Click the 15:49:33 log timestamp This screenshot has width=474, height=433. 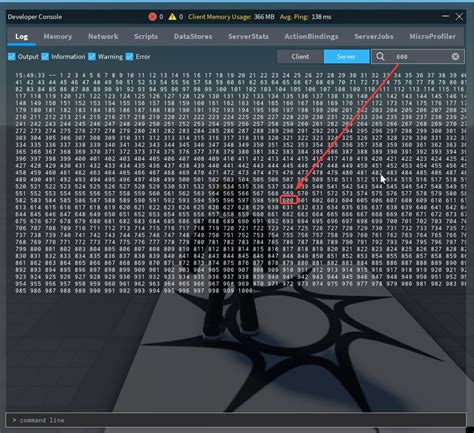point(30,76)
